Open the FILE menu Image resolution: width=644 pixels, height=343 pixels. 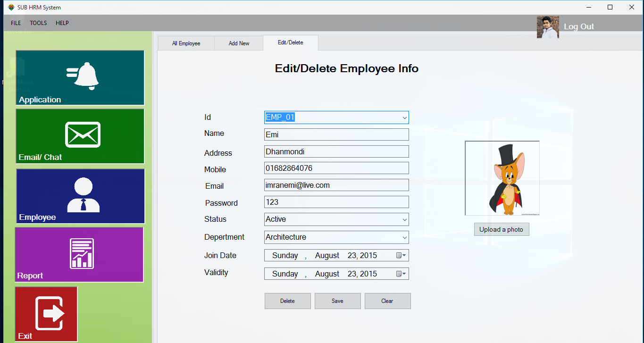(x=16, y=23)
